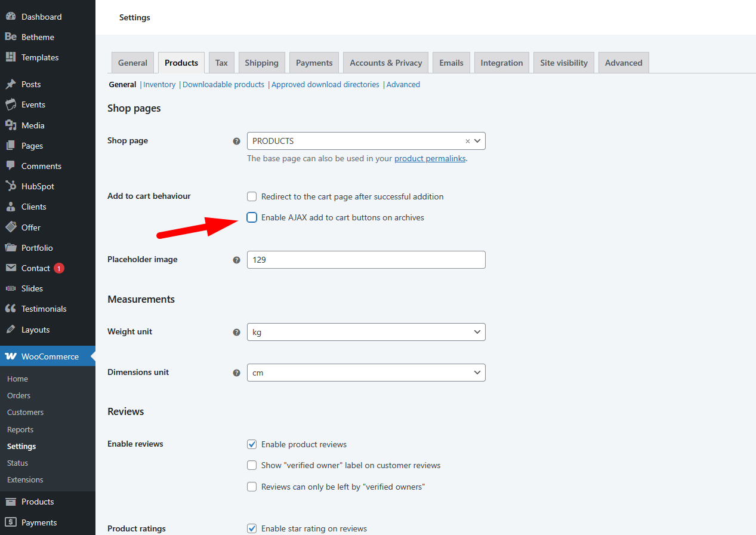Enable AJAX add to cart buttons checkbox
This screenshot has width=756, height=535.
[252, 217]
